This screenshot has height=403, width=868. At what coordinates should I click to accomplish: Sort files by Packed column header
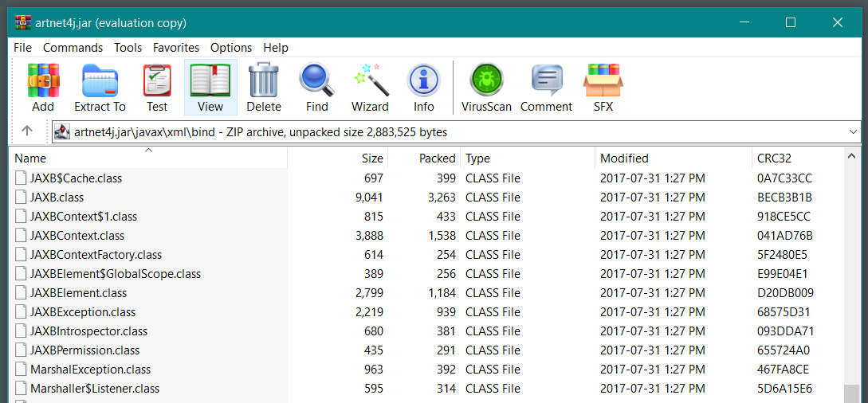(x=424, y=158)
